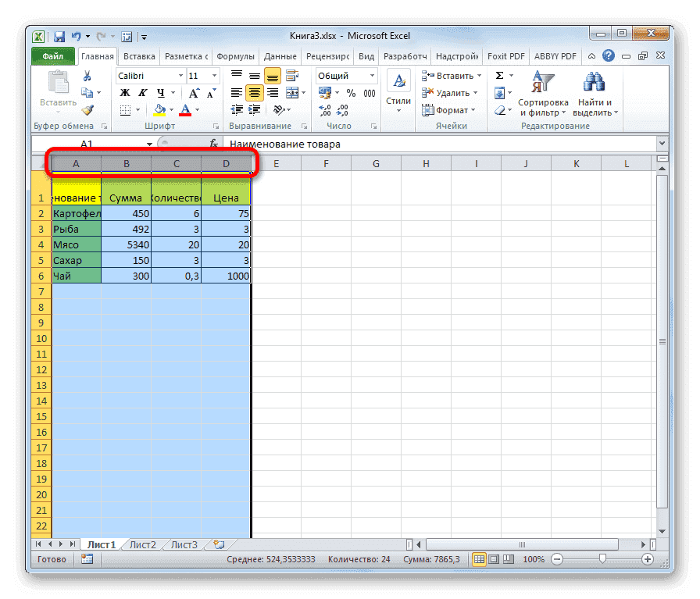Click the Вставить paste button
The height and width of the screenshot is (599, 700).
(56, 86)
